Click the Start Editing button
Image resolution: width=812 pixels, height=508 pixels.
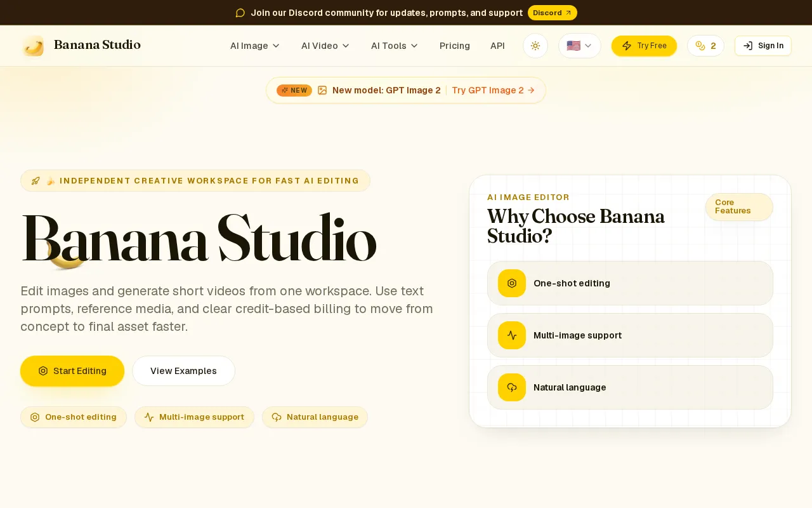click(72, 371)
